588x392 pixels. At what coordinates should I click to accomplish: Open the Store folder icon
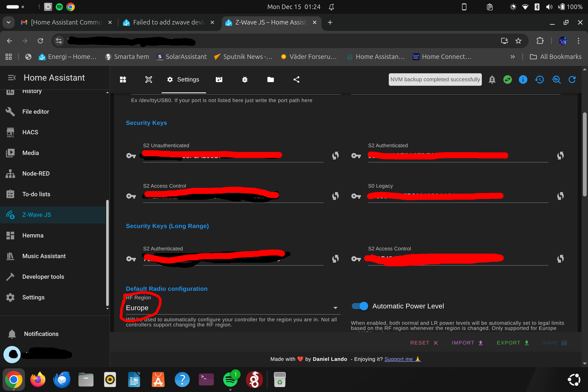[271, 80]
